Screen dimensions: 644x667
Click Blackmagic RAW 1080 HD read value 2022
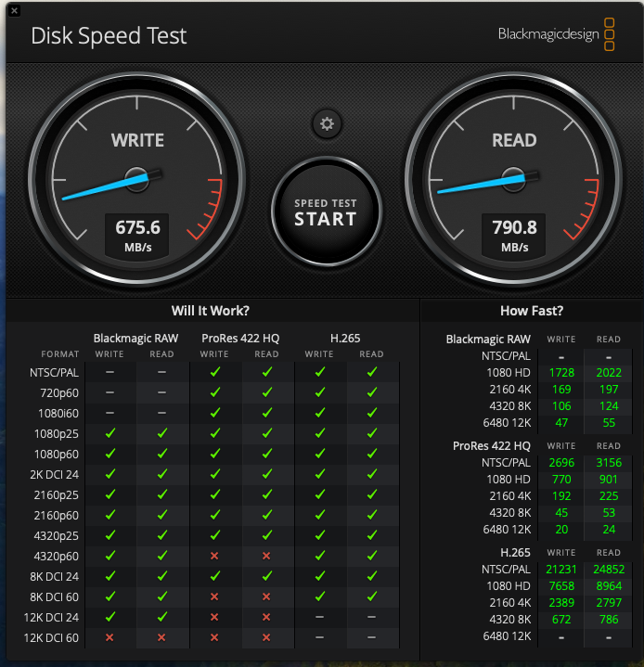609,373
